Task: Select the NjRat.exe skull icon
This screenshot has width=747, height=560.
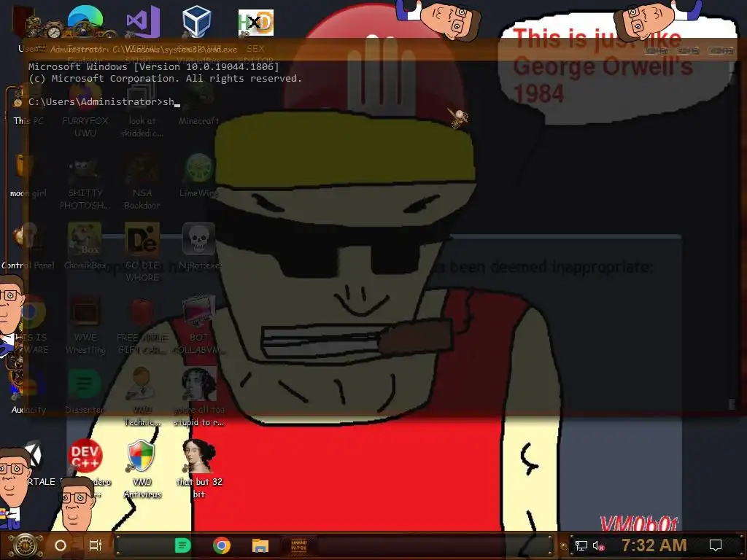Action: pyautogui.click(x=198, y=246)
